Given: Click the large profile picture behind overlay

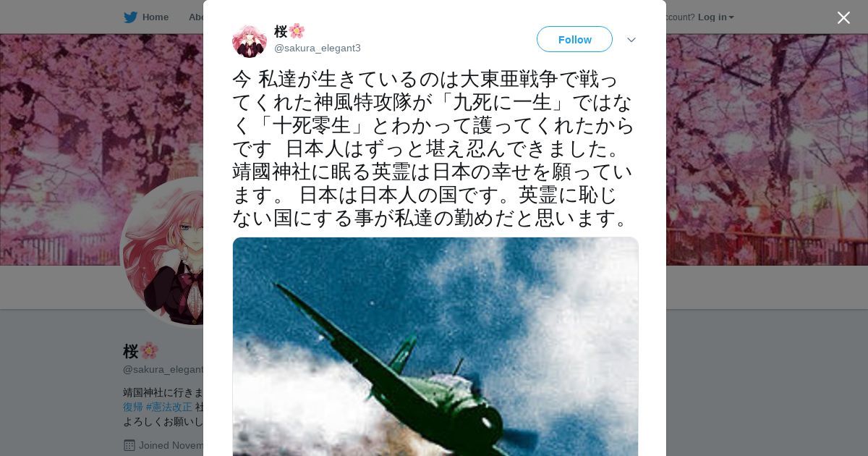Looking at the screenshot, I should pyautogui.click(x=163, y=252).
